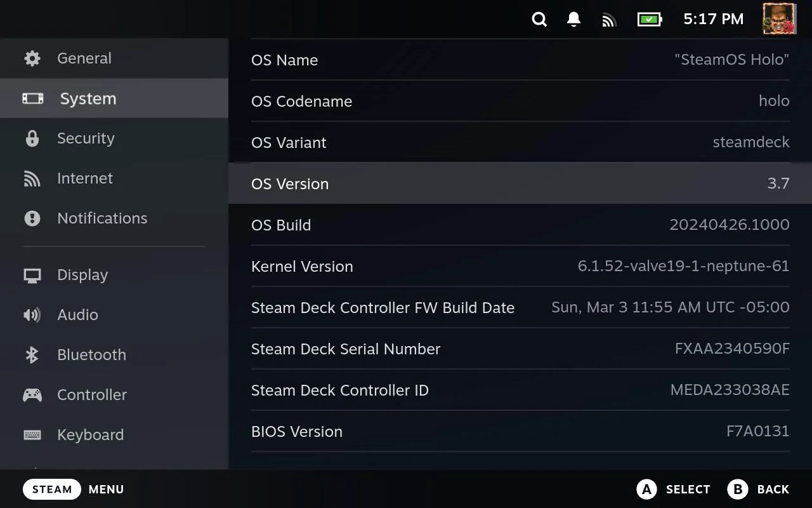Switch to Audio settings
Screen dimensions: 812x508
pyautogui.click(x=77, y=315)
